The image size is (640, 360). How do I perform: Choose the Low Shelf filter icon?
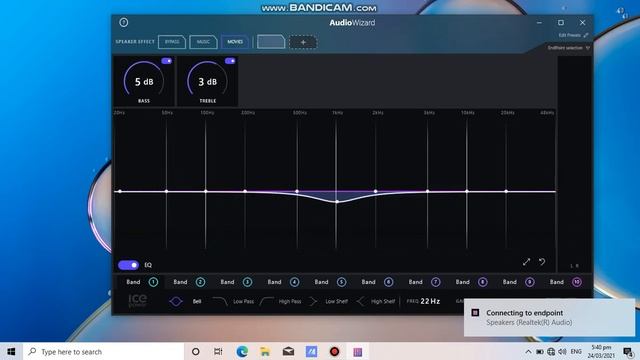313,302
